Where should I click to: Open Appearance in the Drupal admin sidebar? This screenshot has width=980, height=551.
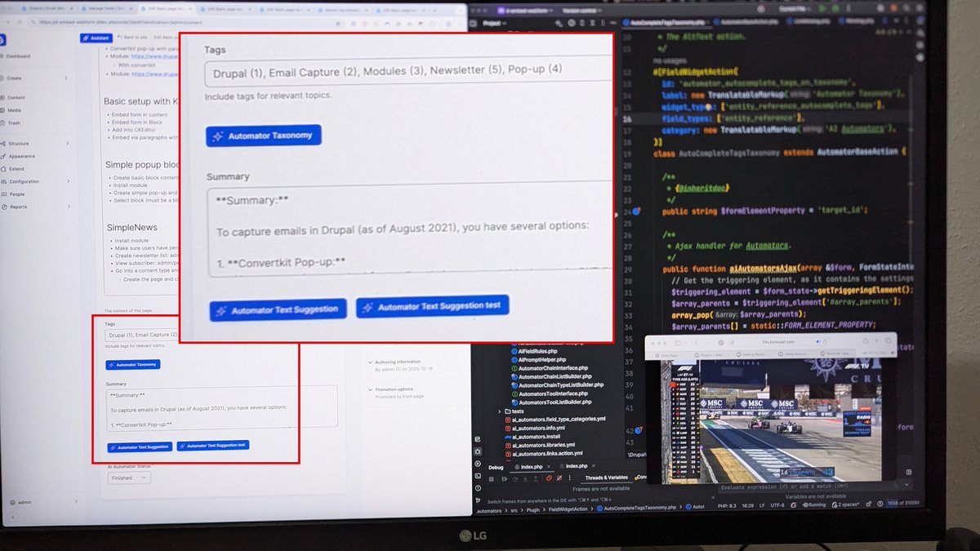pyautogui.click(x=19, y=156)
